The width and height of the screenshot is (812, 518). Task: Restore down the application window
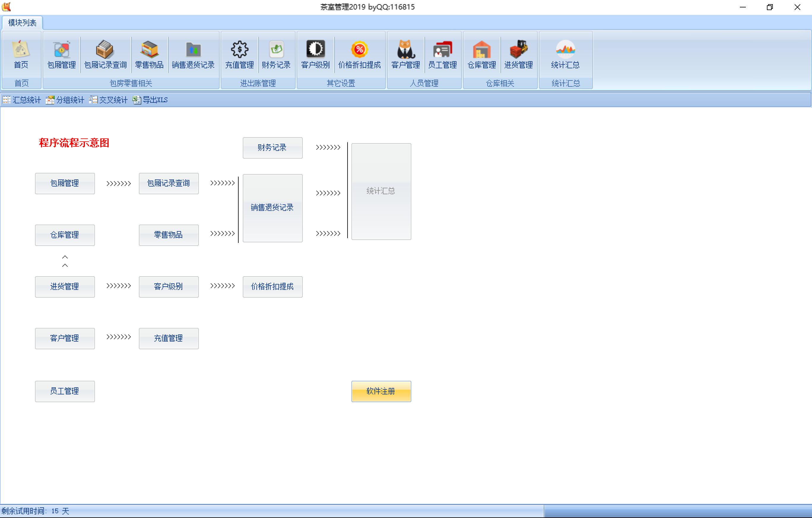pos(770,7)
